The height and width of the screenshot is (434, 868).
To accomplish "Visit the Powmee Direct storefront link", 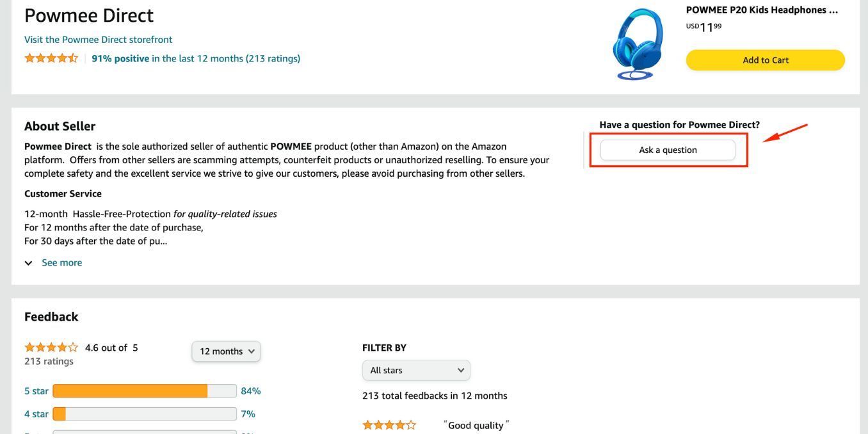I will tap(98, 40).
